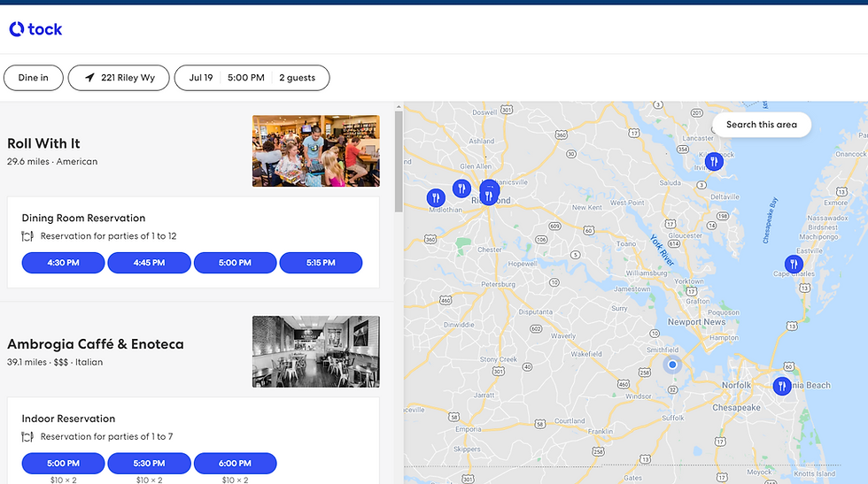This screenshot has width=868, height=484.
Task: Book Roll With It at 4:45 PM
Action: pos(149,263)
